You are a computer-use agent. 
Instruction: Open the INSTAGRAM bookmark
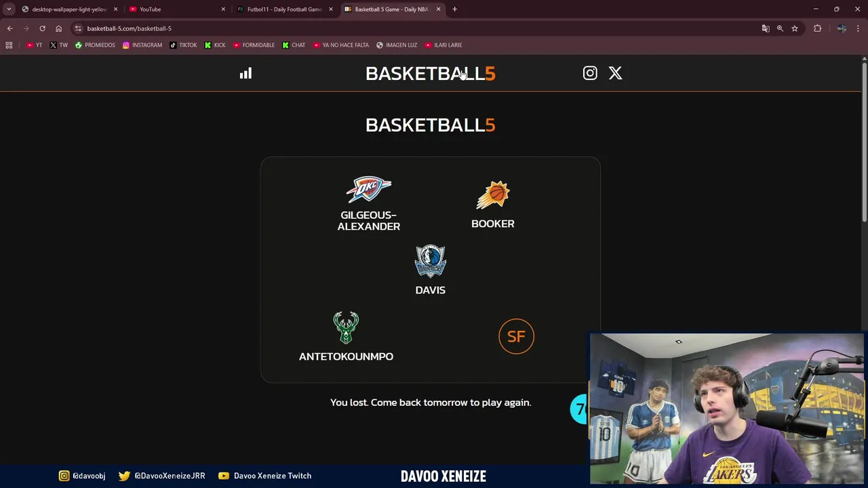pos(142,45)
